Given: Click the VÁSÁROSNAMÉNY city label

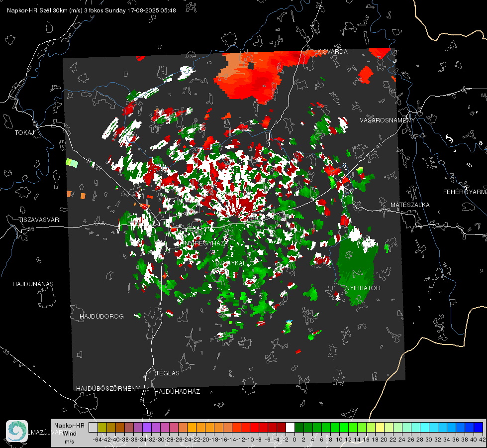Looking at the screenshot, I should pyautogui.click(x=388, y=120).
